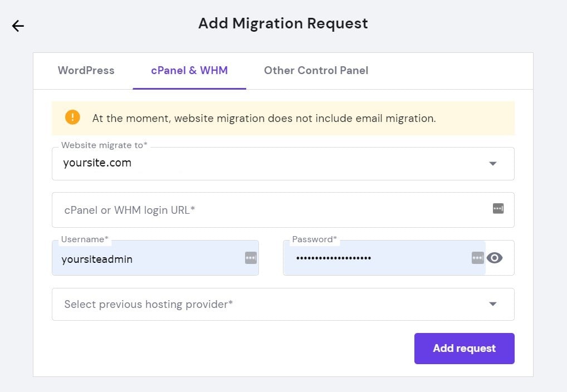This screenshot has height=392, width=567.
Task: Select the cPanel & WHM tab
Action: coord(189,71)
